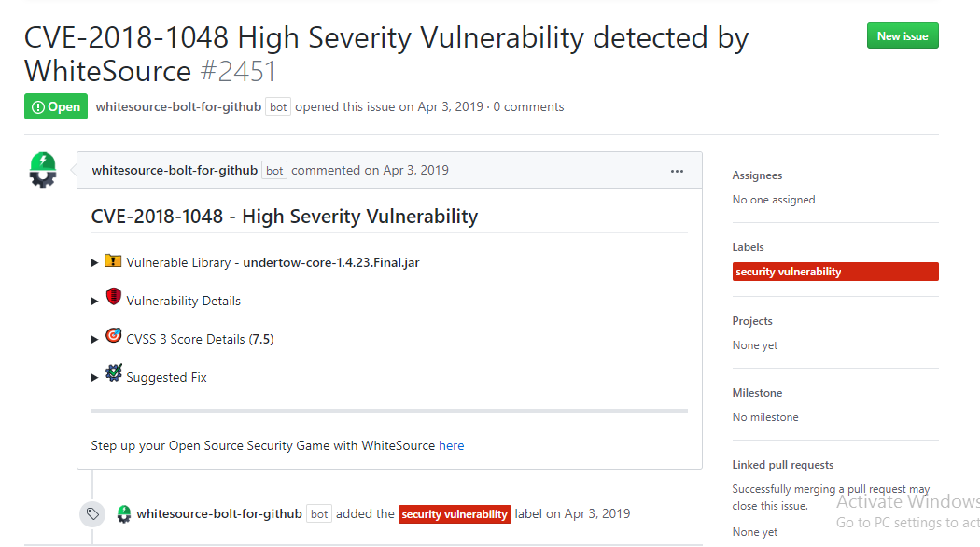Expand the Vulnerability Details section arrow

pos(94,301)
